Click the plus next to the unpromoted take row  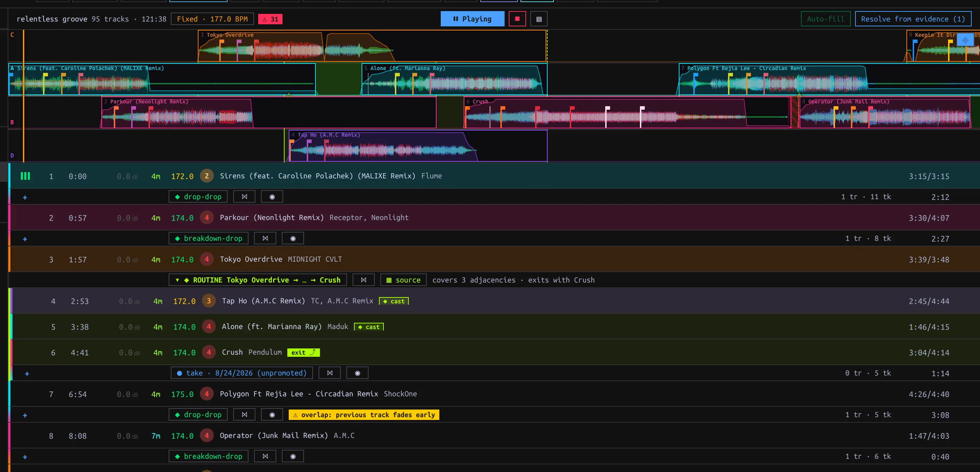pyautogui.click(x=27, y=373)
